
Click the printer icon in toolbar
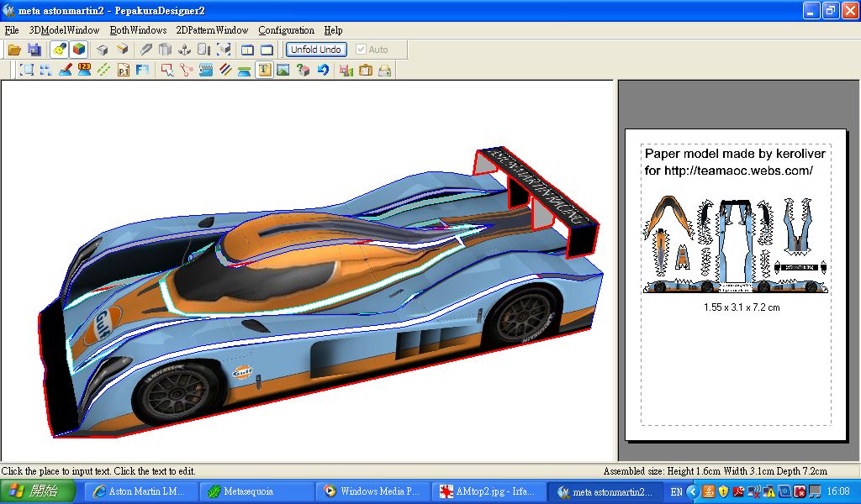(x=385, y=71)
